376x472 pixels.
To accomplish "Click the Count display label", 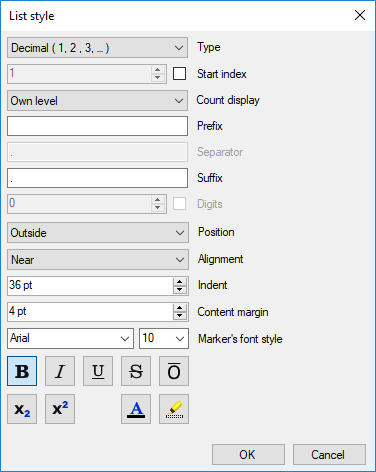I will click(x=228, y=100).
